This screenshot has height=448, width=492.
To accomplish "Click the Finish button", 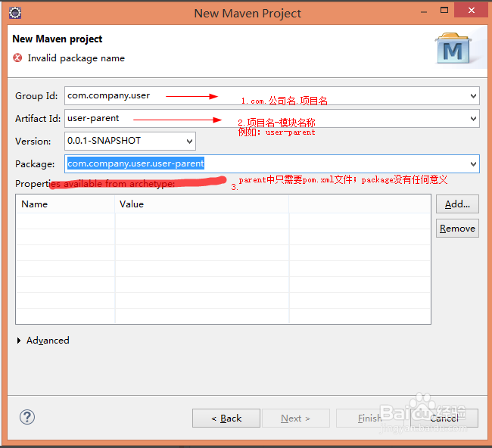I will [x=370, y=418].
